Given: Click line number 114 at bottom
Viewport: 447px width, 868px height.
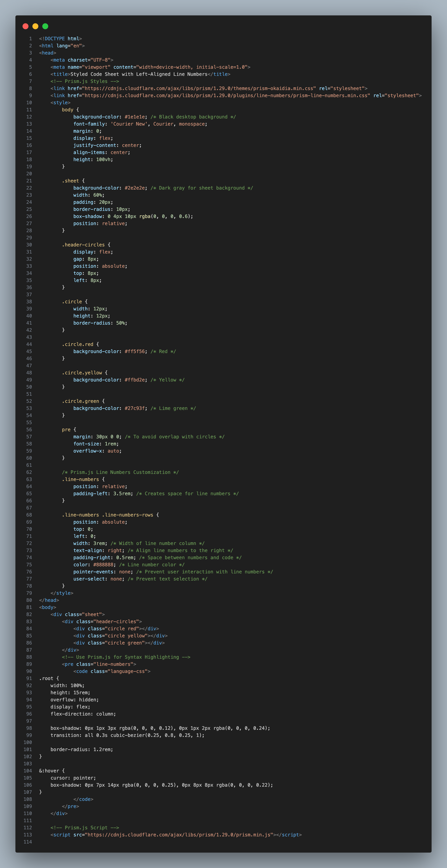Looking at the screenshot, I should (x=28, y=842).
